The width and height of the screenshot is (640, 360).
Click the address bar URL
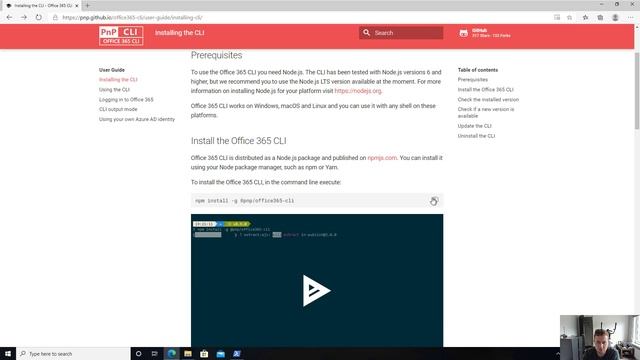click(132, 18)
